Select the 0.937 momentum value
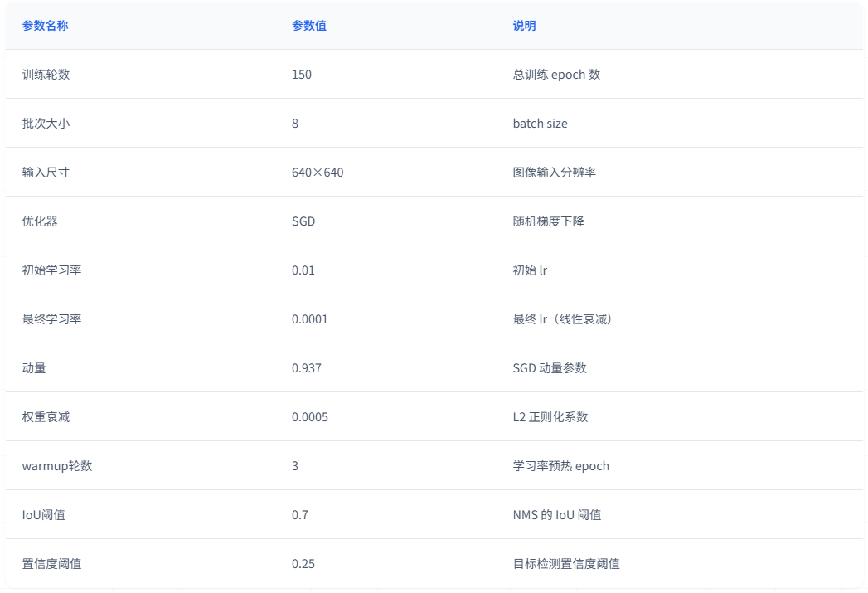Screen dimensions: 868x593 (x=306, y=368)
